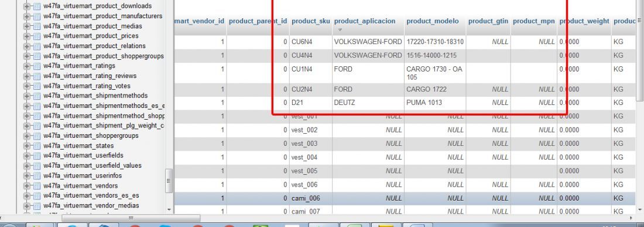Image resolution: width=644 pixels, height=227 pixels.
Task: Click table icon beside w47fa_virtuemart_vendors
Action: [x=36, y=186]
